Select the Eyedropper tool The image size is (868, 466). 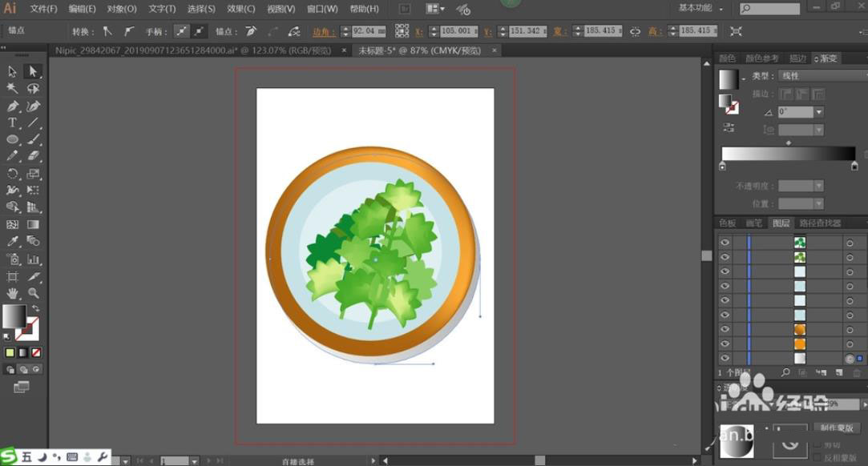(12, 242)
